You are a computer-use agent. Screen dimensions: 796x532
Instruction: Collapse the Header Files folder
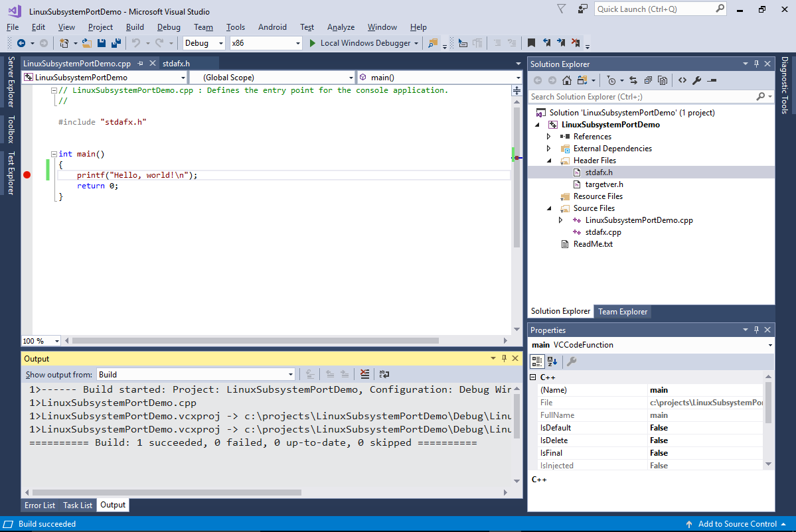[x=549, y=161]
